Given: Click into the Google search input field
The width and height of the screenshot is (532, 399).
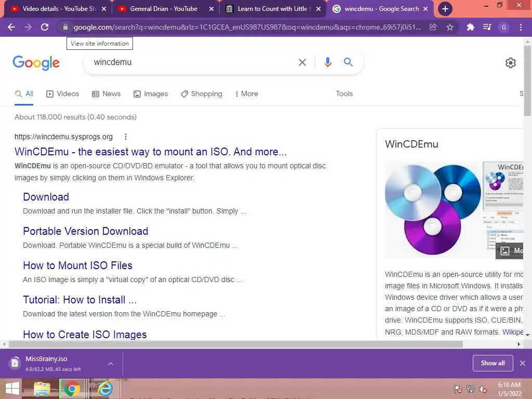Looking at the screenshot, I should (193, 62).
